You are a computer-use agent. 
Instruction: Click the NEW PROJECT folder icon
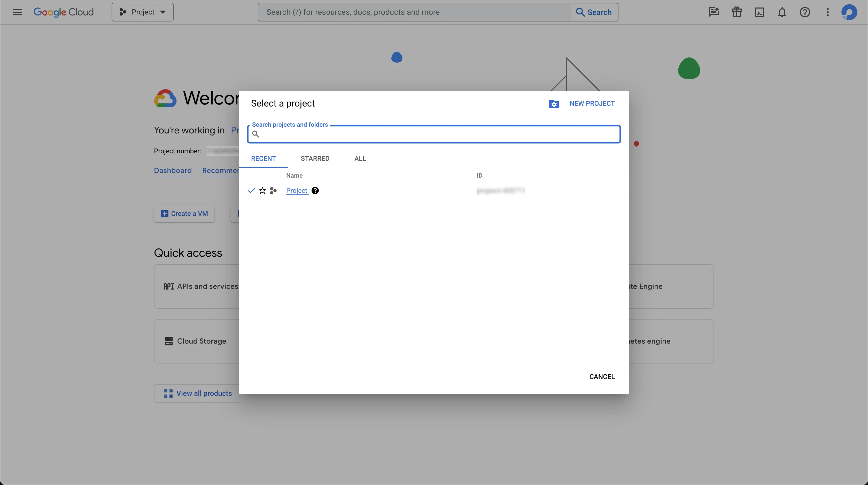[x=554, y=104]
